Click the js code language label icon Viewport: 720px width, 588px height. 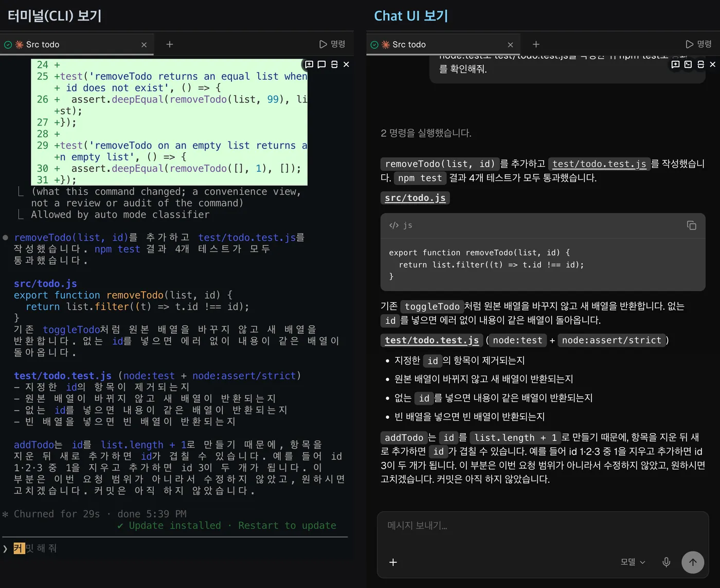(x=394, y=225)
